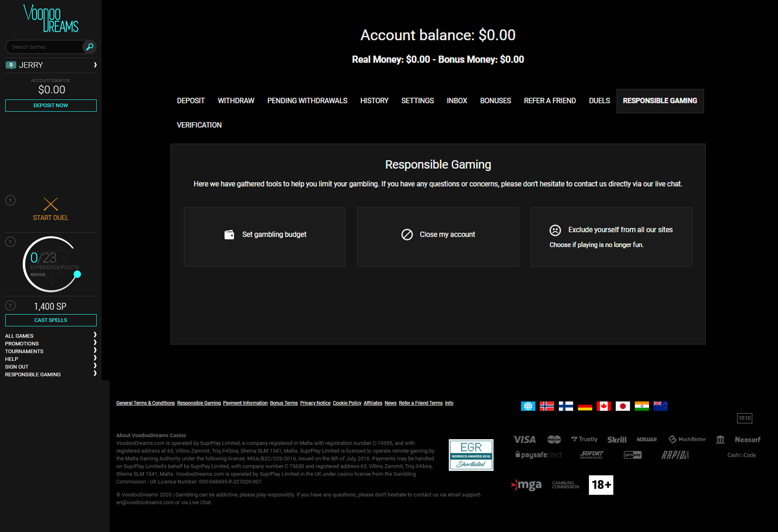Click the level badge next to JERRY
The image size is (778, 532).
[x=11, y=65]
